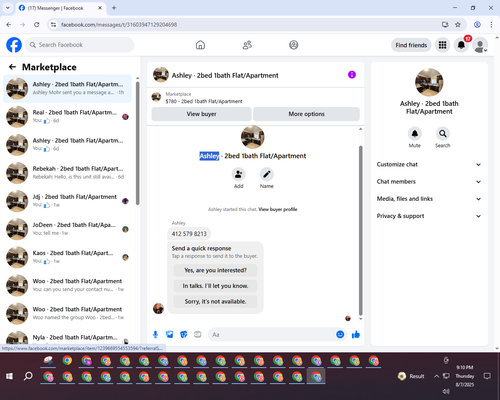Screen dimensions: 500x400
Task: Open the Groups icon in top navigation
Action: tap(294, 45)
